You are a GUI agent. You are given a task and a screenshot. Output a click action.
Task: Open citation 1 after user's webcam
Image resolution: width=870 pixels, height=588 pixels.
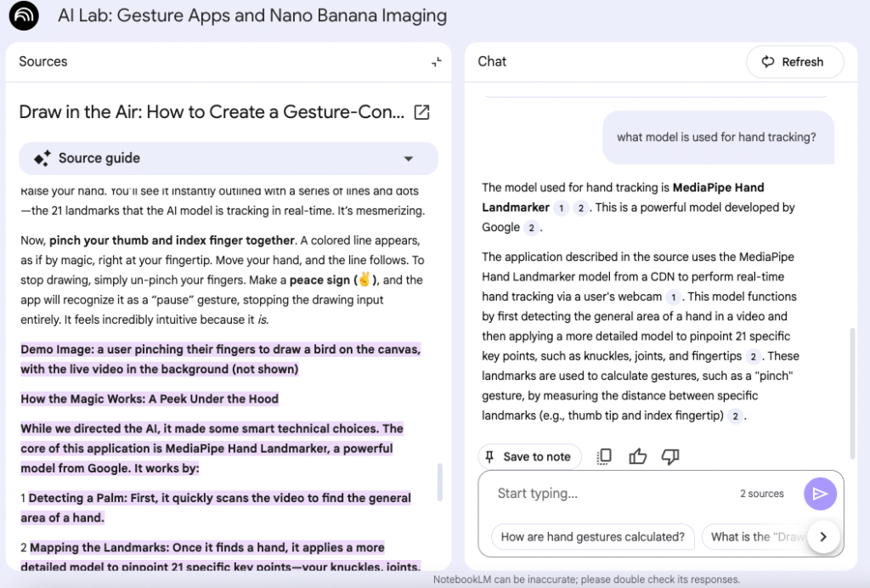(673, 297)
